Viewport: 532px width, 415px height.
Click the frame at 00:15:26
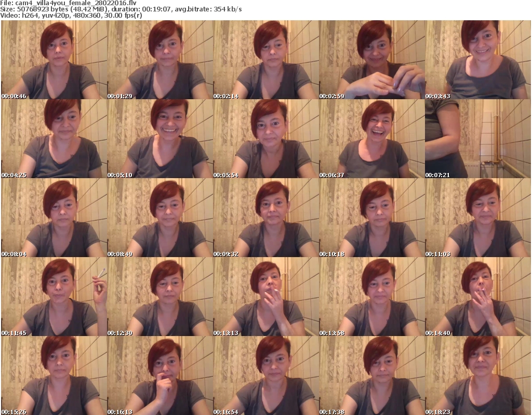[x=54, y=376]
